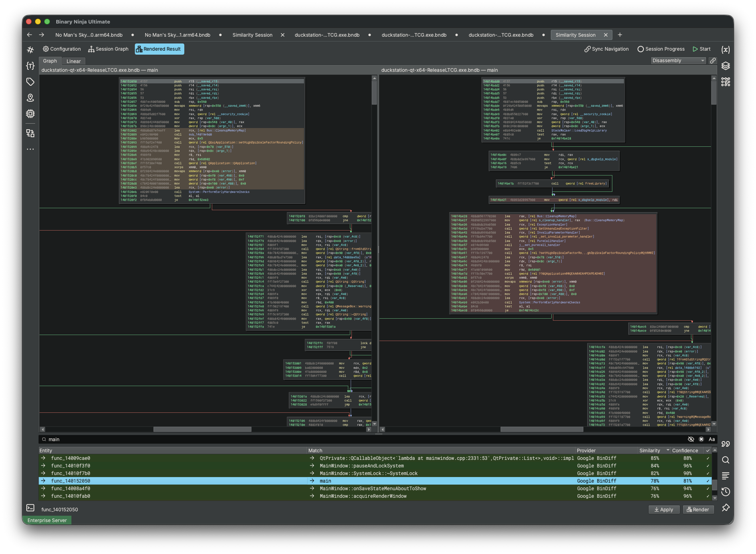Open the Variables (x) panel
Screen dimensions: 756x554
(x=726, y=49)
